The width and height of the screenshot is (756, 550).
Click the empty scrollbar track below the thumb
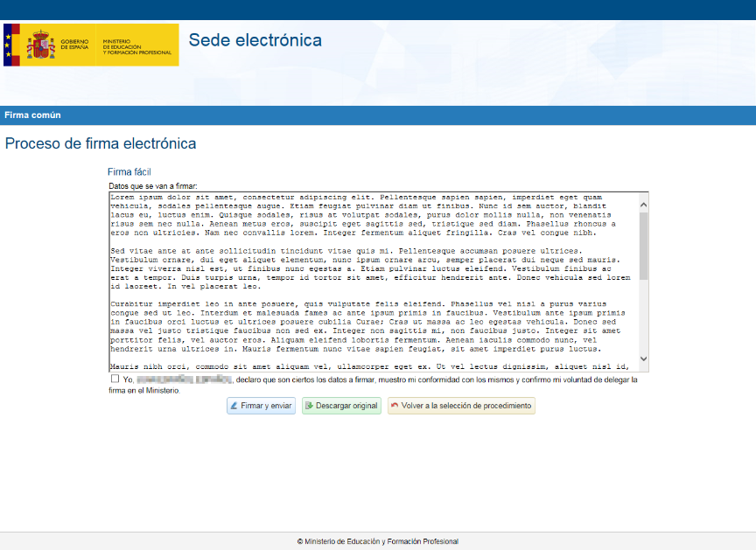click(643, 319)
